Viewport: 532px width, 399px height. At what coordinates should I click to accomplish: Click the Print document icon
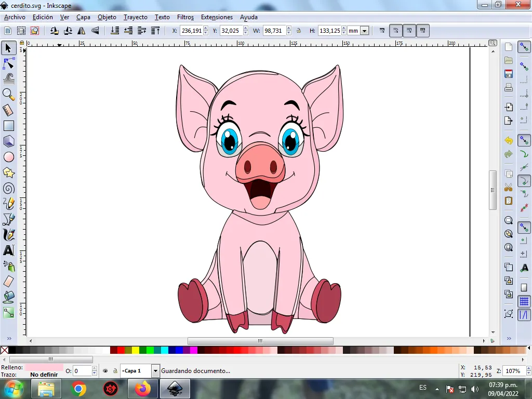pos(508,87)
